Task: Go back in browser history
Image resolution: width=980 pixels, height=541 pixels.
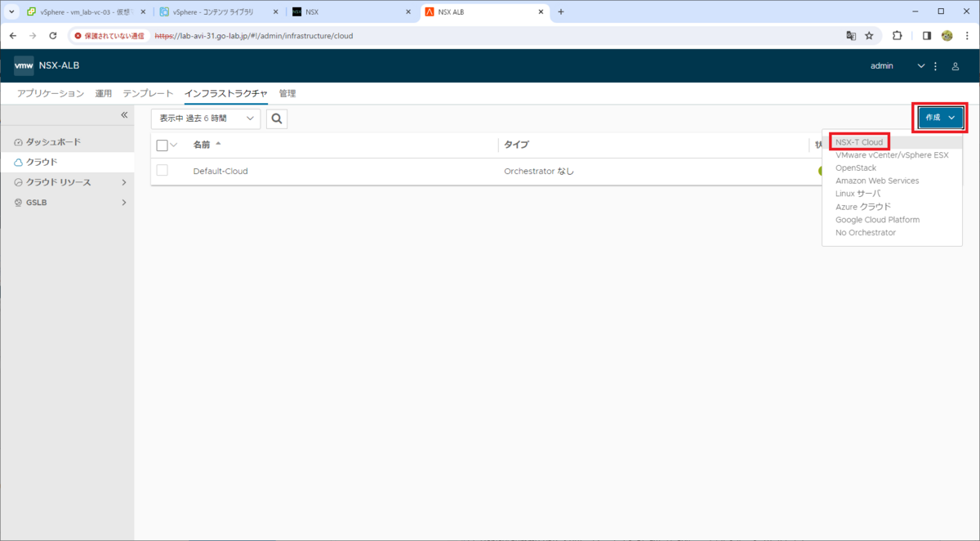Action: 13,36
